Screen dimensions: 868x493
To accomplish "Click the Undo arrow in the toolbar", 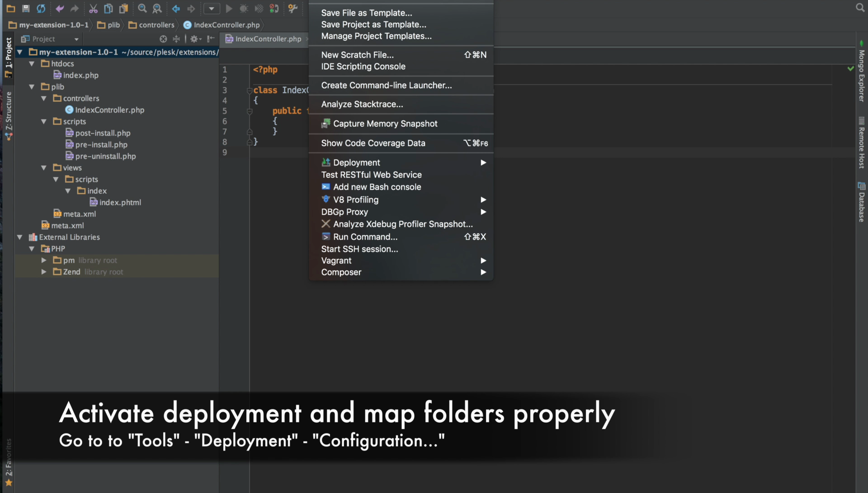I will pyautogui.click(x=59, y=9).
